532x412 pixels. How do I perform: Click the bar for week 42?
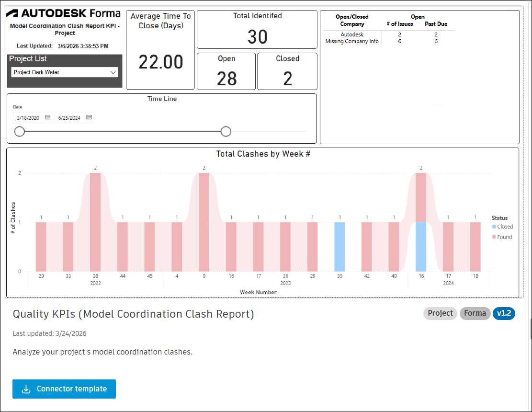[367, 247]
